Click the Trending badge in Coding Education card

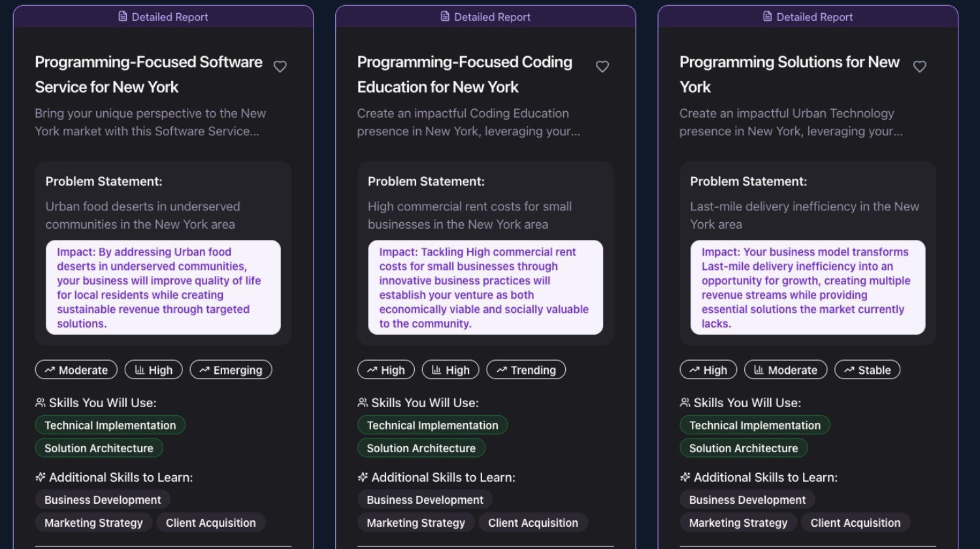(526, 370)
